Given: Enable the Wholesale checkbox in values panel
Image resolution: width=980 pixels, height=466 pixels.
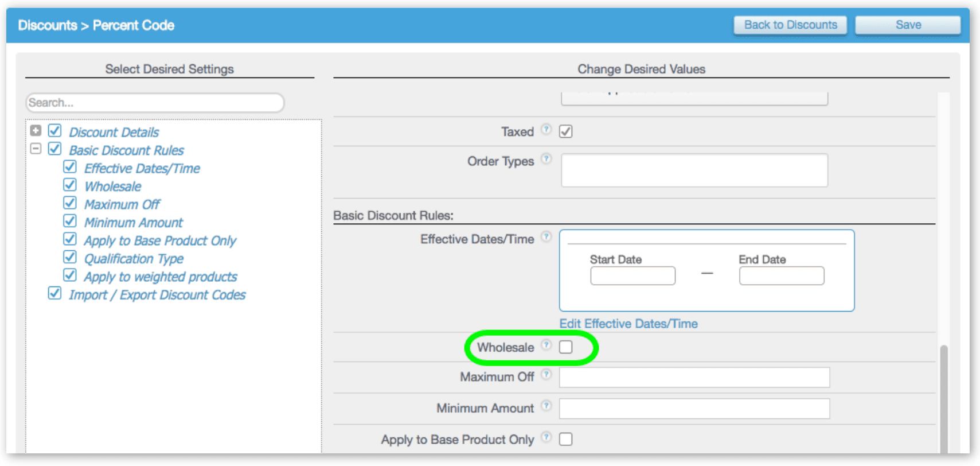Looking at the screenshot, I should (565, 347).
